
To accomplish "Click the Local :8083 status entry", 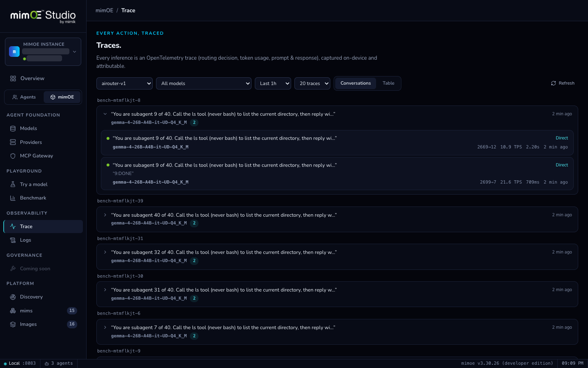I will (20, 364).
